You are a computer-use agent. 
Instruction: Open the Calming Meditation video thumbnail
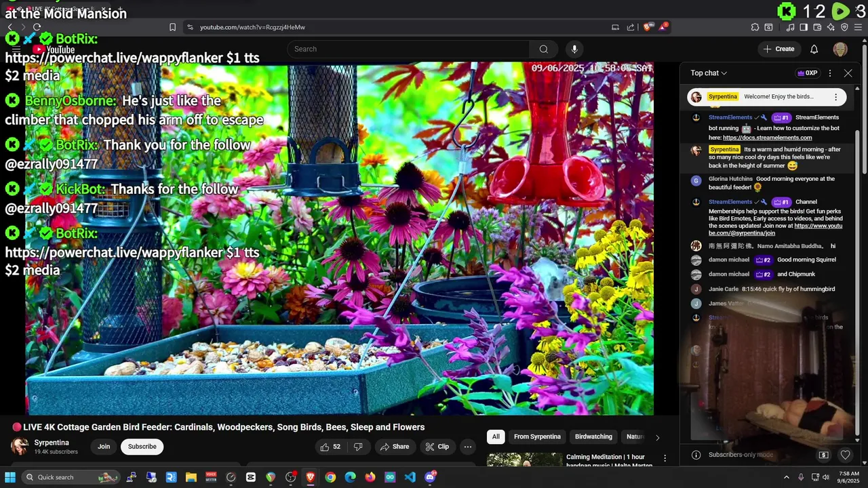(x=524, y=460)
